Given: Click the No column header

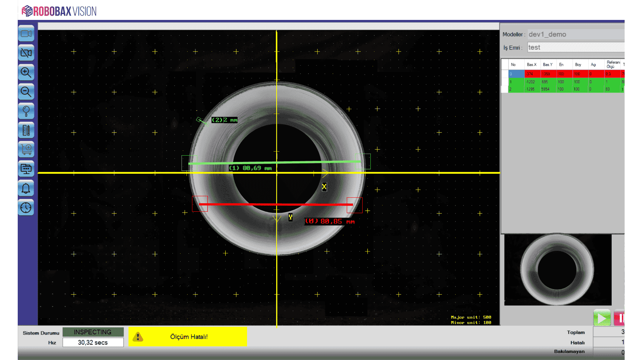Looking at the screenshot, I should pyautogui.click(x=513, y=65).
